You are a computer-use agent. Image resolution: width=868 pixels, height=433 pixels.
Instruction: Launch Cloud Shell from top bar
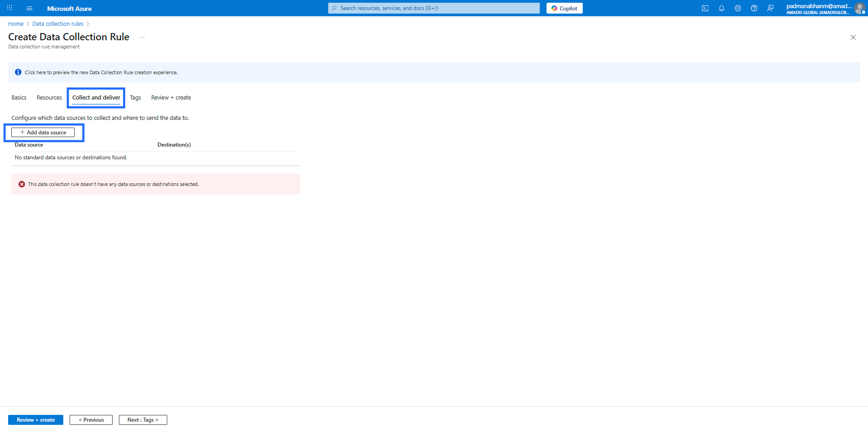pyautogui.click(x=705, y=8)
